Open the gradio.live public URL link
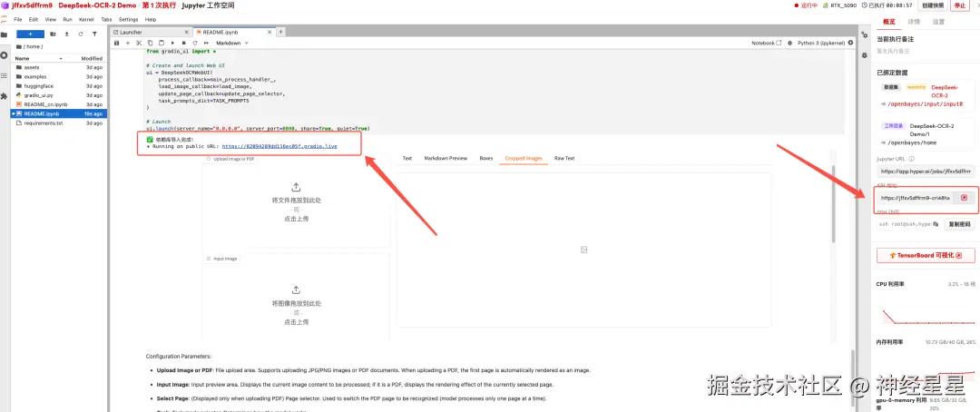The height and width of the screenshot is (412, 980). (279, 146)
